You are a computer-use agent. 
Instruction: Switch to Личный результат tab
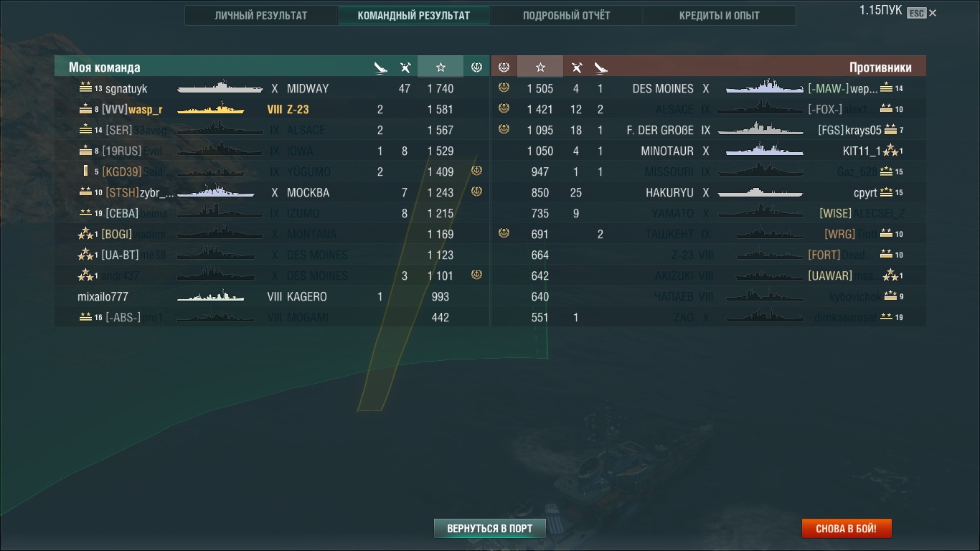click(261, 15)
